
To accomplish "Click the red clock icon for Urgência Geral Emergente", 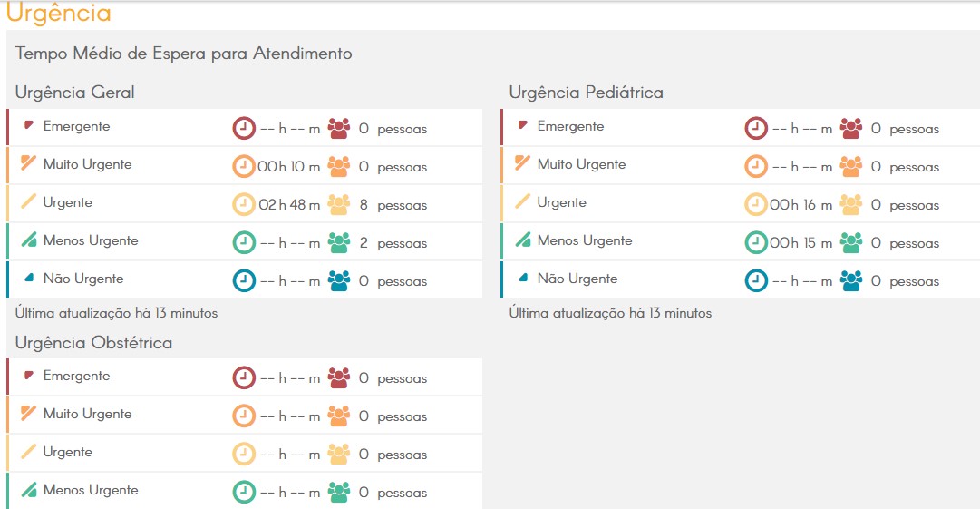I will coord(244,128).
